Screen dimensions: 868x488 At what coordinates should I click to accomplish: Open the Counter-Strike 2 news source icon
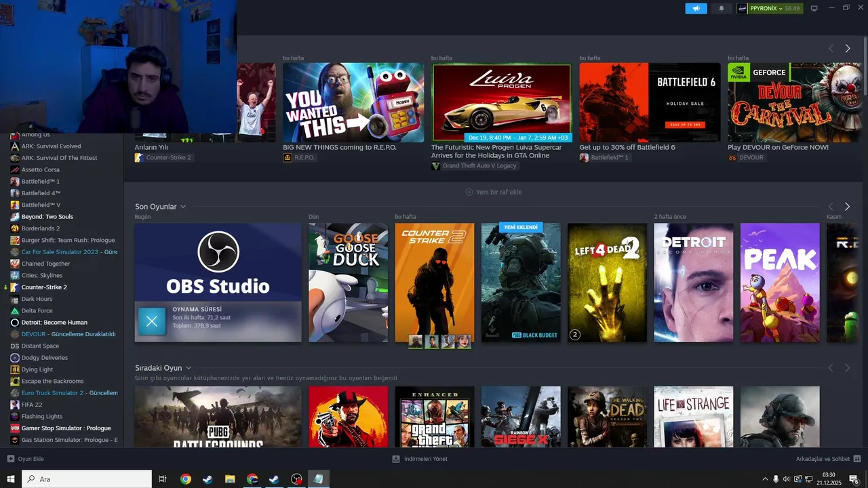138,157
